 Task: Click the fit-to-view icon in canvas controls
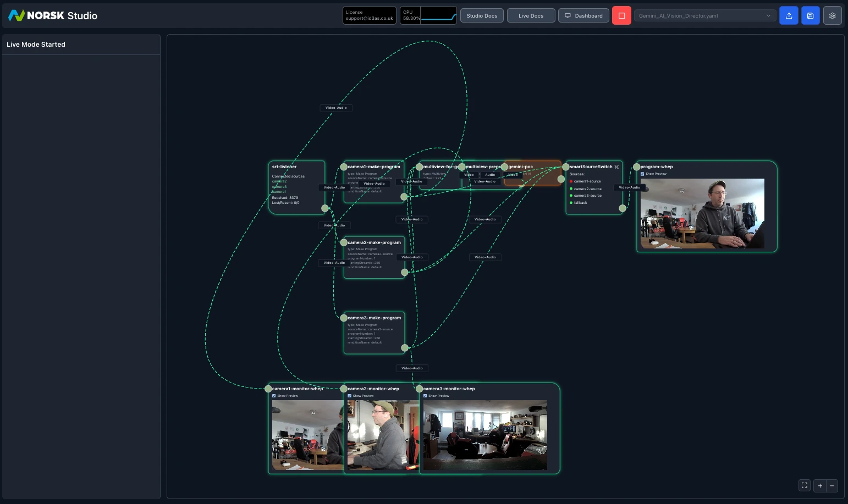point(805,485)
